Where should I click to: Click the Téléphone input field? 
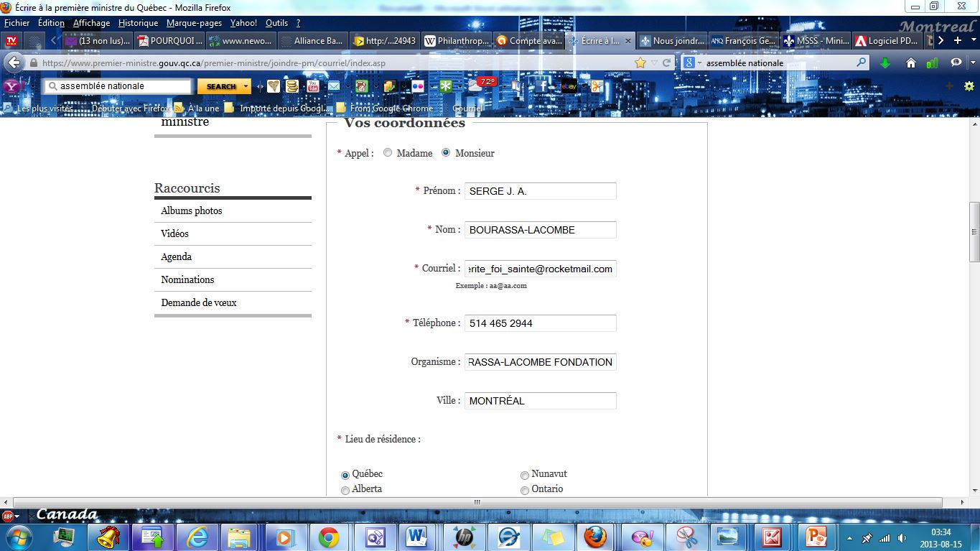[x=540, y=323]
